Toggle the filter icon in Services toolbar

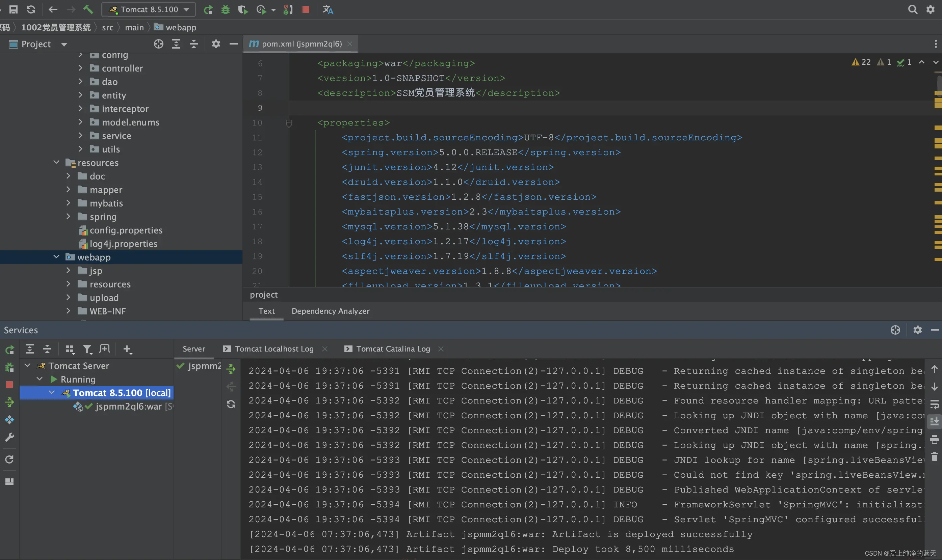pyautogui.click(x=87, y=349)
